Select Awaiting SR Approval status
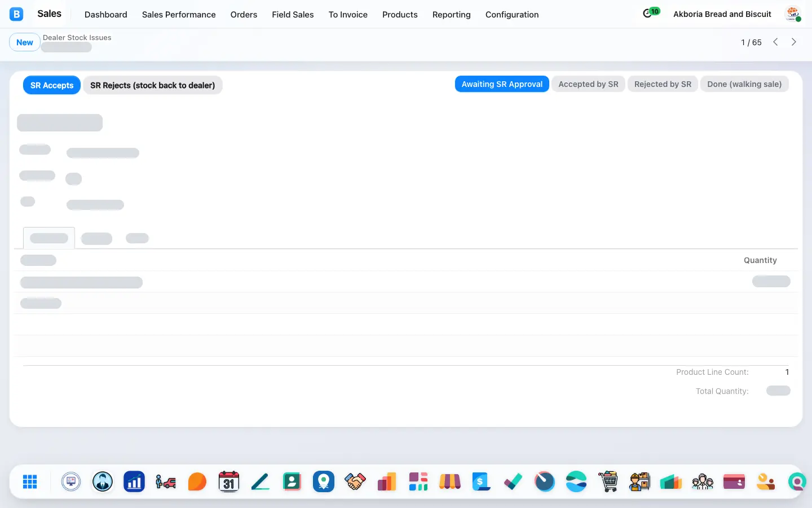 pos(502,84)
